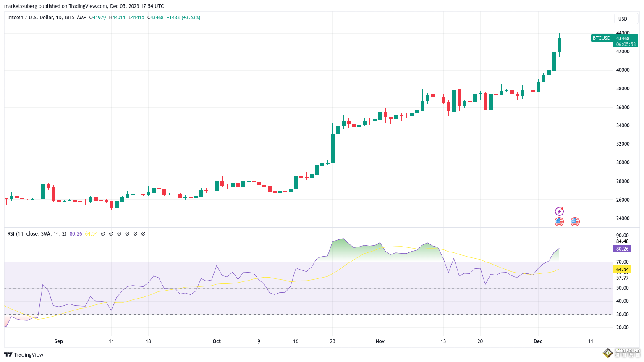The image size is (644, 362).
Task: Open the USD currency selector
Action: [x=623, y=18]
